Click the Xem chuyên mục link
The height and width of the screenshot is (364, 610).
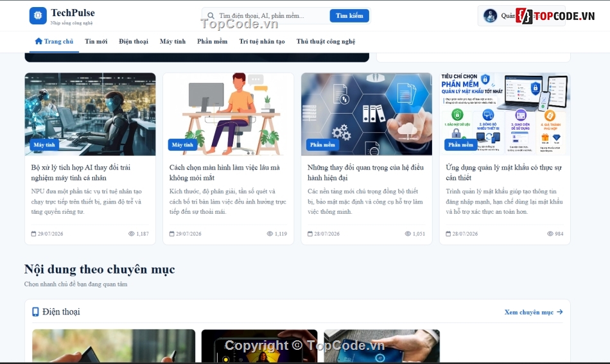(534, 312)
